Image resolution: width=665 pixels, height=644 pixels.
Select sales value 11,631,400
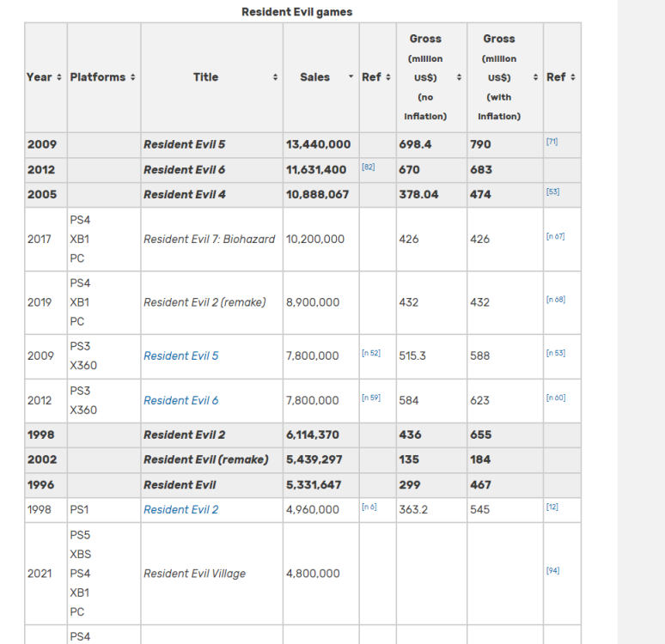[x=316, y=170]
